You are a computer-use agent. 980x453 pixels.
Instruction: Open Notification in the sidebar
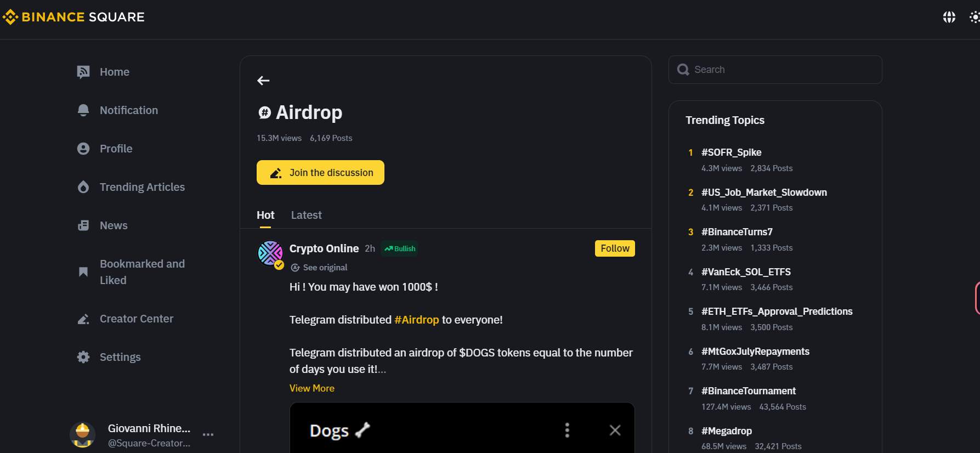pos(129,110)
